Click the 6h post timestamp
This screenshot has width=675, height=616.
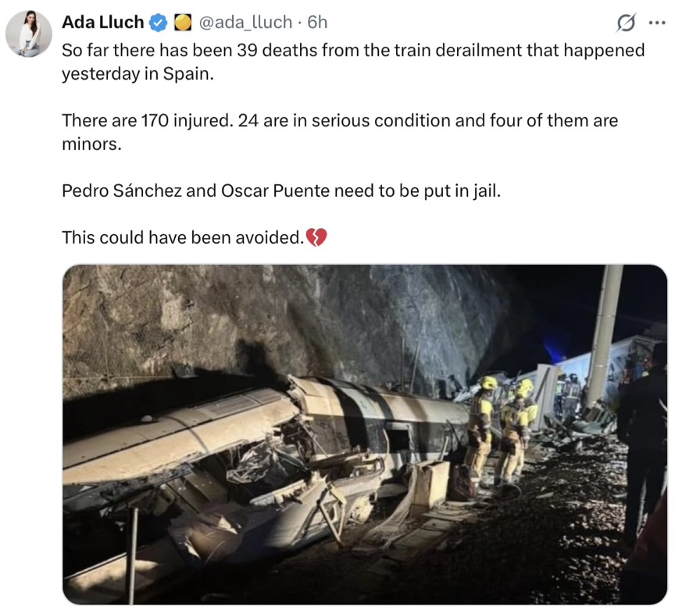[x=317, y=23]
